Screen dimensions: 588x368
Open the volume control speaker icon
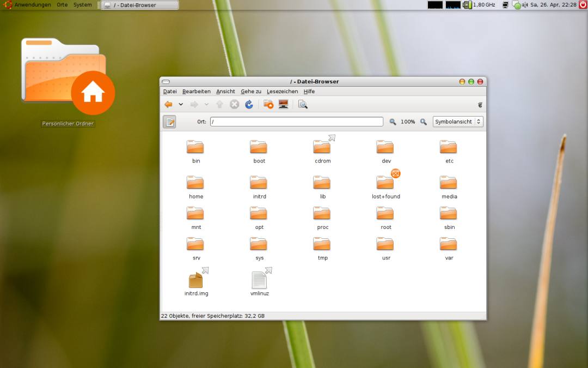(x=525, y=5)
